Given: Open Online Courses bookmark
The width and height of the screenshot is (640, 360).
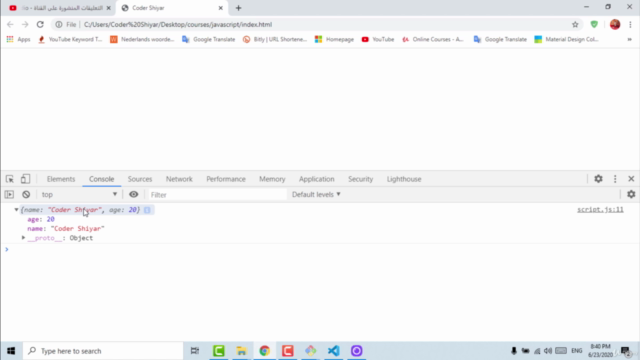Looking at the screenshot, I should click(433, 39).
